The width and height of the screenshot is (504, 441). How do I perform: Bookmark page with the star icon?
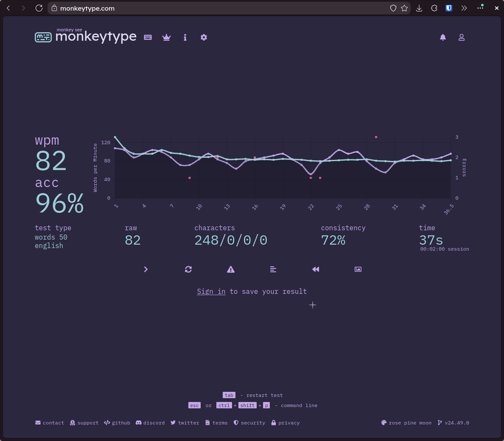(x=404, y=8)
